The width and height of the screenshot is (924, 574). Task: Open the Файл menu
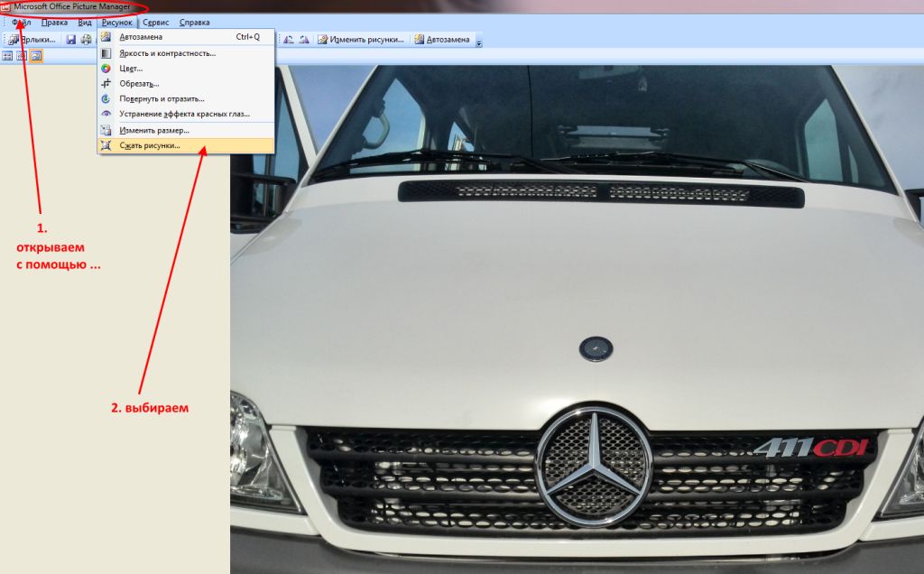coord(22,23)
